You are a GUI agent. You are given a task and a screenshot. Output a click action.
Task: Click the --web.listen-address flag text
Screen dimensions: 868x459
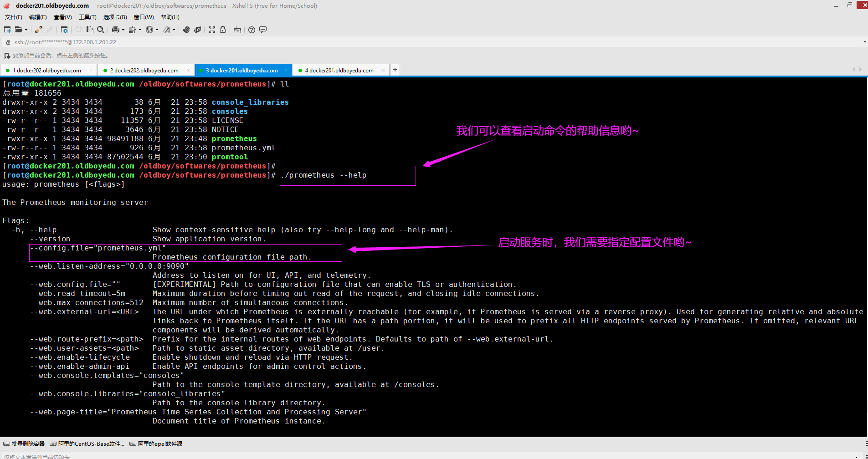[109, 266]
